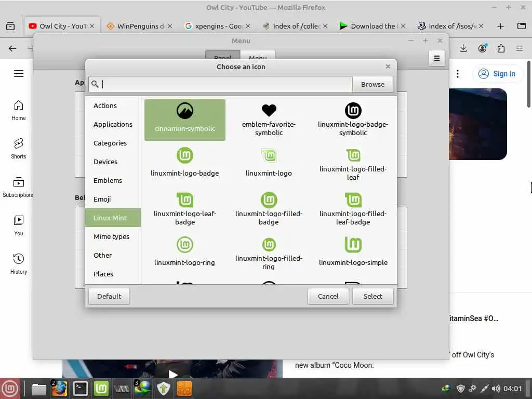Click the YouTube Sign in button
This screenshot has width=532, height=399.
point(497,74)
